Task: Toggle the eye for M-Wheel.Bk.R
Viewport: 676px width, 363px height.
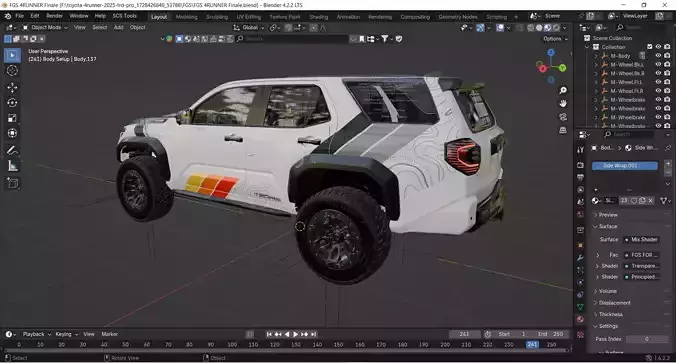Action: [x=658, y=73]
